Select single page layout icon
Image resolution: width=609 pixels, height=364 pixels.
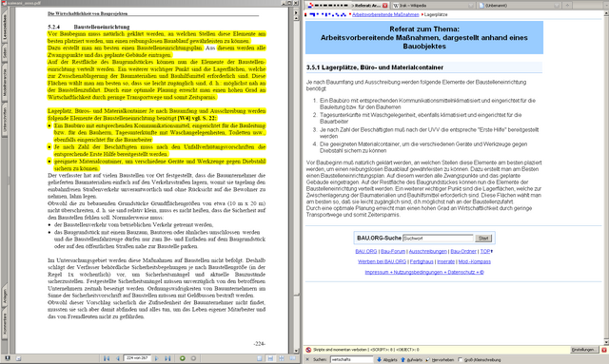(260, 358)
